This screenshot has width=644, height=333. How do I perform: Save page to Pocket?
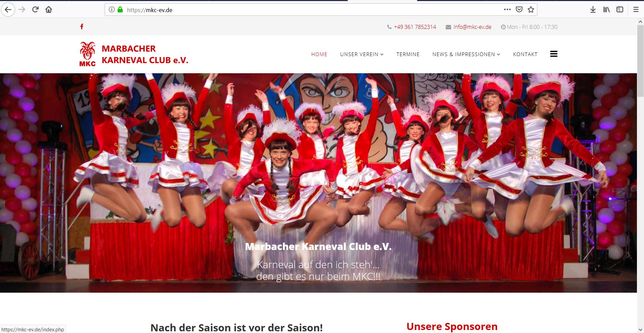[519, 10]
